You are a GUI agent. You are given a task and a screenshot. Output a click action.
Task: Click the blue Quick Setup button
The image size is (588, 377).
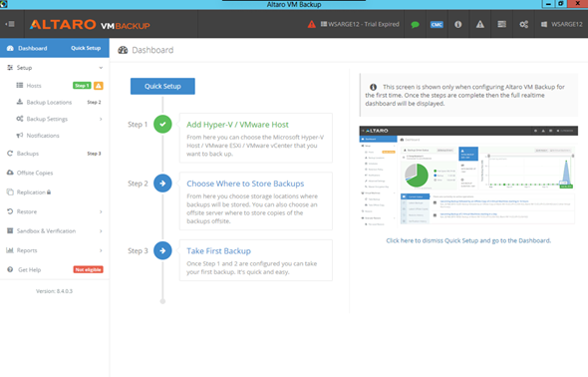(x=162, y=87)
